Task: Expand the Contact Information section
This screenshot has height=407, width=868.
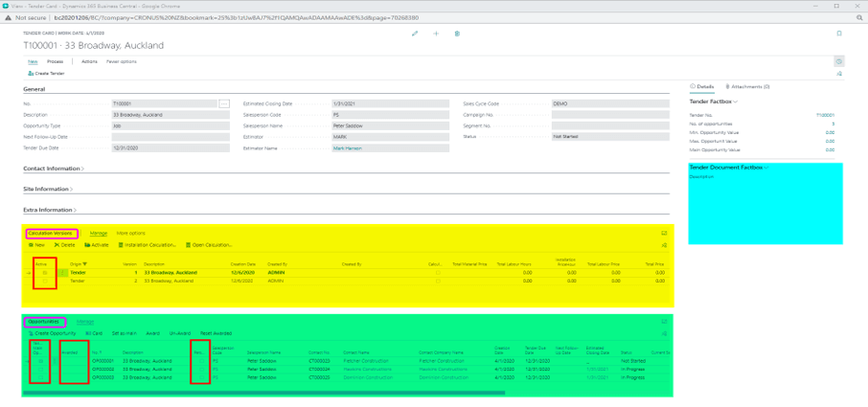Action: pos(54,169)
